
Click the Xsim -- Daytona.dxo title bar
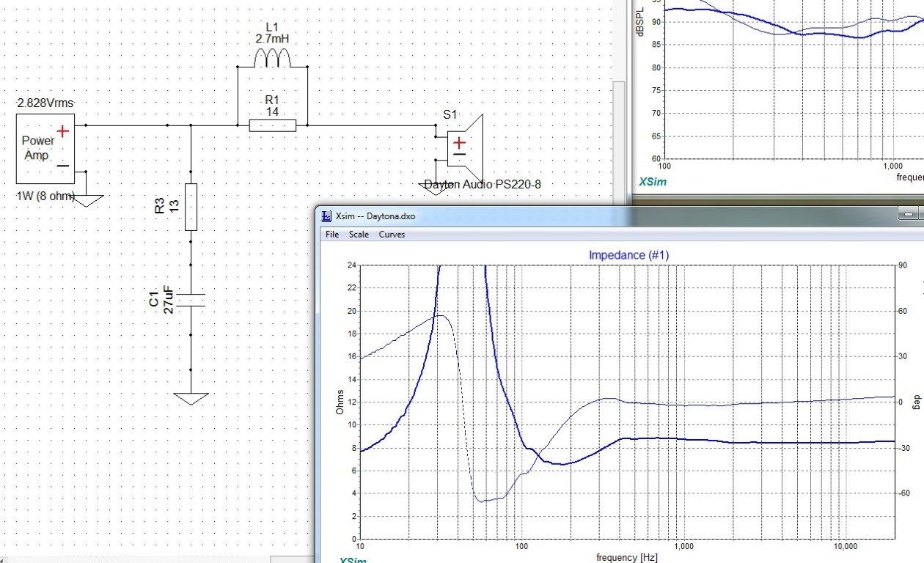620,216
